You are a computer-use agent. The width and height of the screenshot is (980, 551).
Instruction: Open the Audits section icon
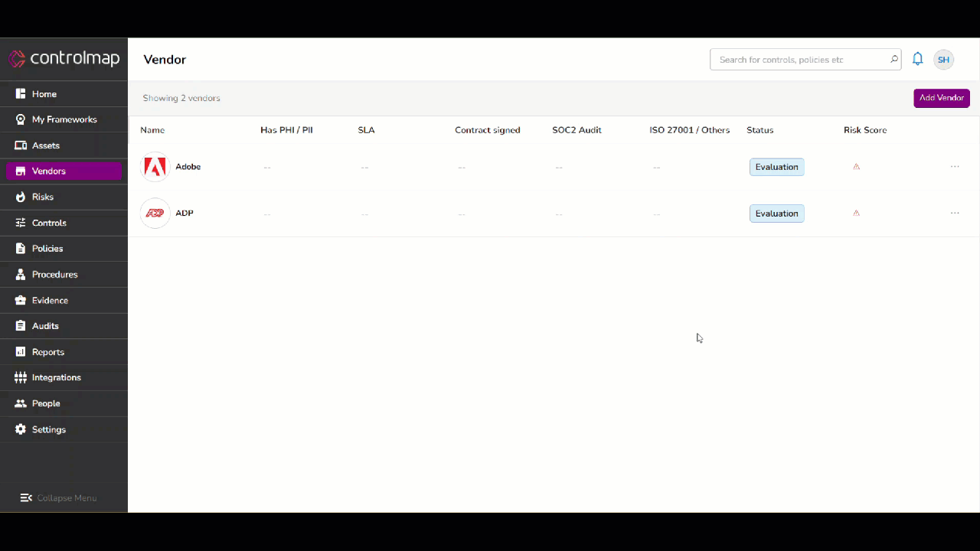pos(20,325)
